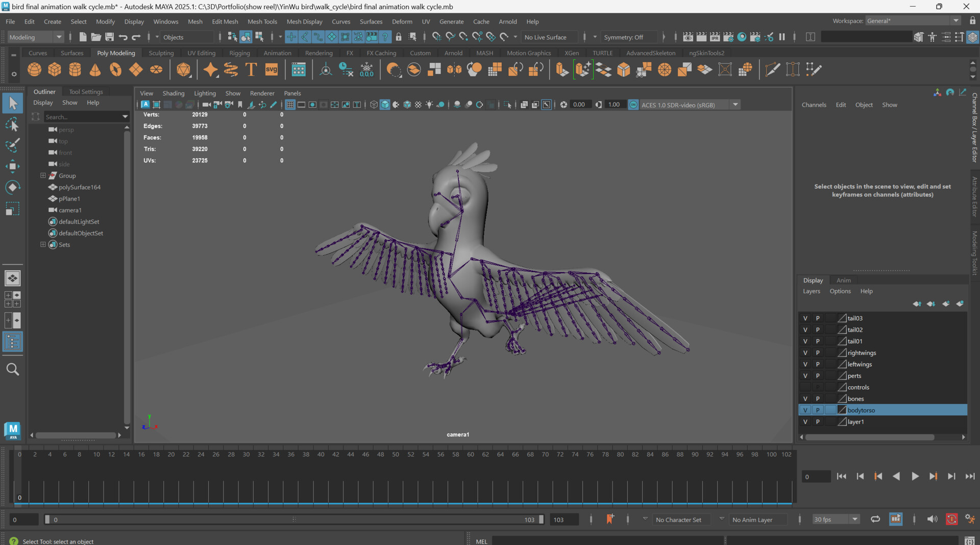Switch to the Rigging shelf tab
The image size is (980, 545).
point(239,53)
